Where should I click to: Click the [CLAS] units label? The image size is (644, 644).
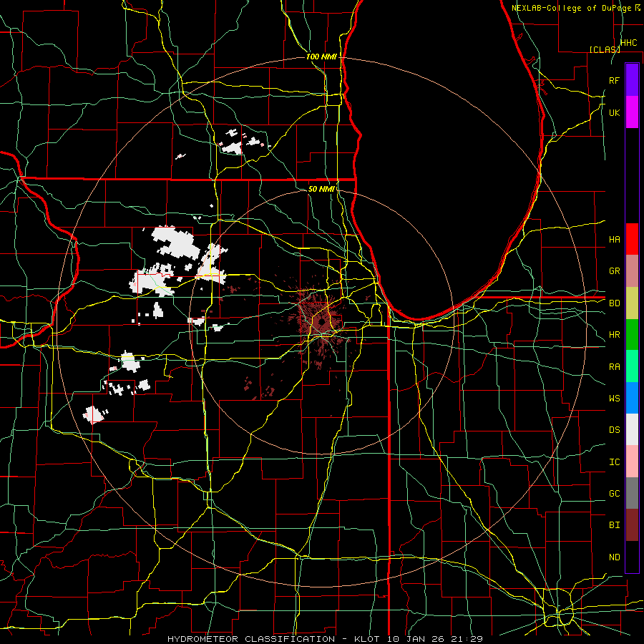pos(605,49)
